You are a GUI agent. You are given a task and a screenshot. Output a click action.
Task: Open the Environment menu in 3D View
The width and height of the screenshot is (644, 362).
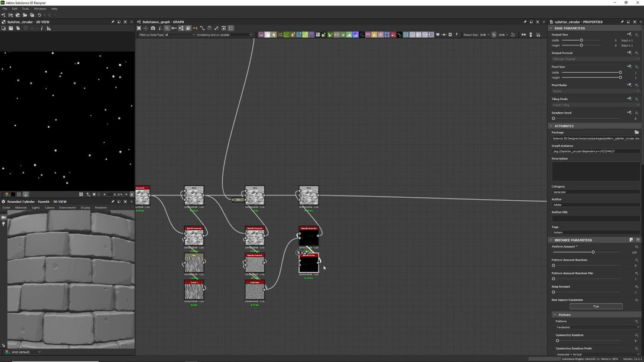pyautogui.click(x=67, y=208)
